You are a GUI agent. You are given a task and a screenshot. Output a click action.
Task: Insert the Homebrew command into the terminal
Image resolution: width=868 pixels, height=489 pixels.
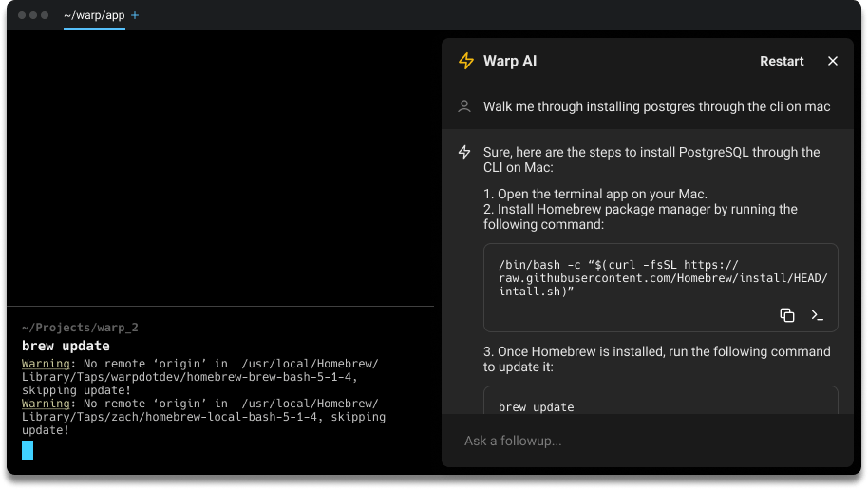pos(817,315)
